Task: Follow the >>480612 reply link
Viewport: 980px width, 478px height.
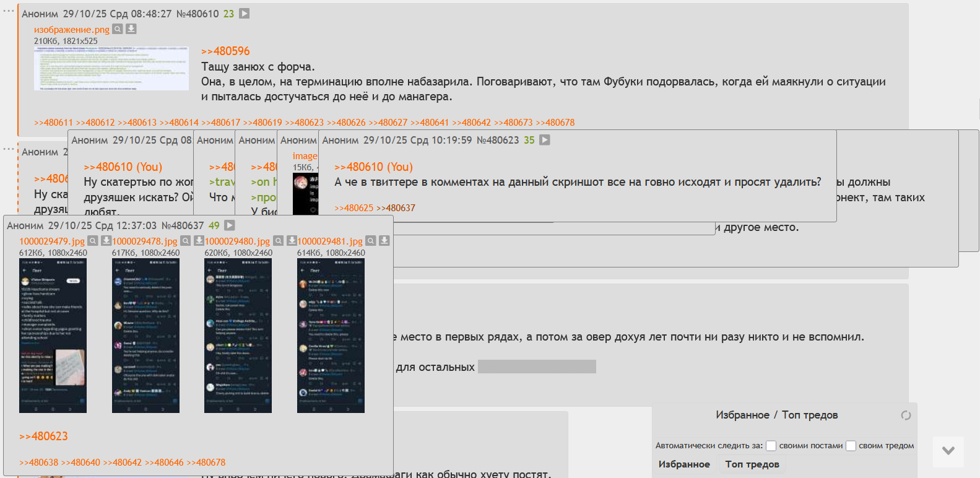Action: (x=95, y=123)
